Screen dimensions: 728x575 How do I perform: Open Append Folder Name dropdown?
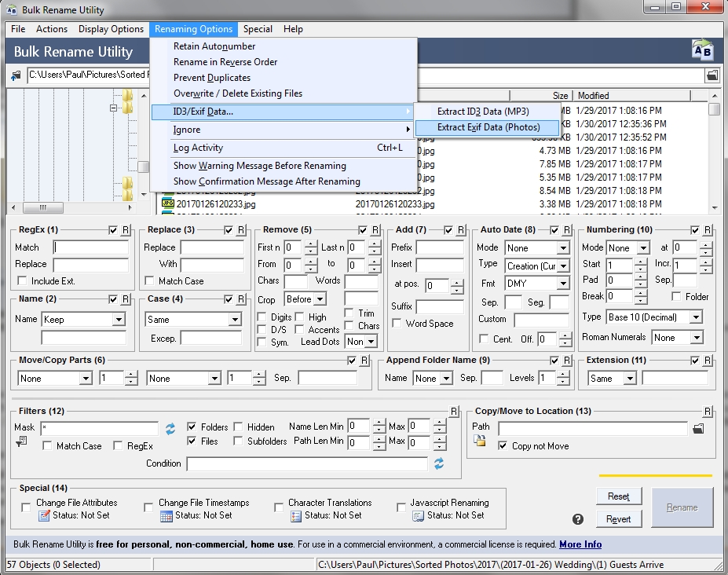(446, 379)
